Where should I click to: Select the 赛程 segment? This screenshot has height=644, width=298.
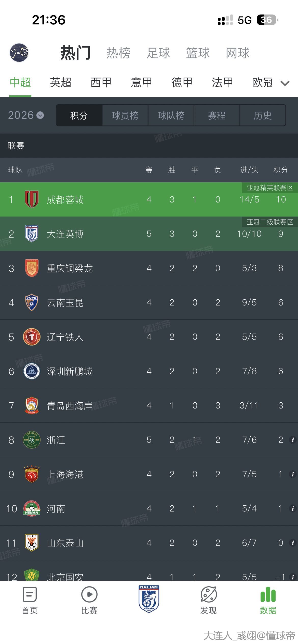coord(217,115)
